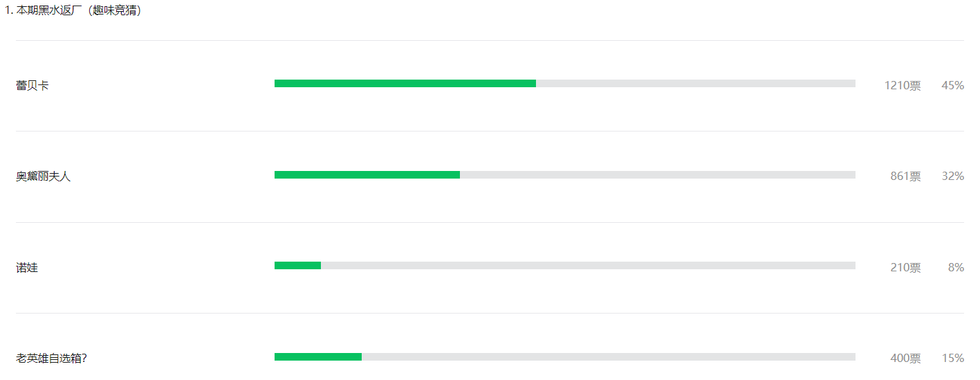
Task: Click the 400票 vote count
Action: 905,359
